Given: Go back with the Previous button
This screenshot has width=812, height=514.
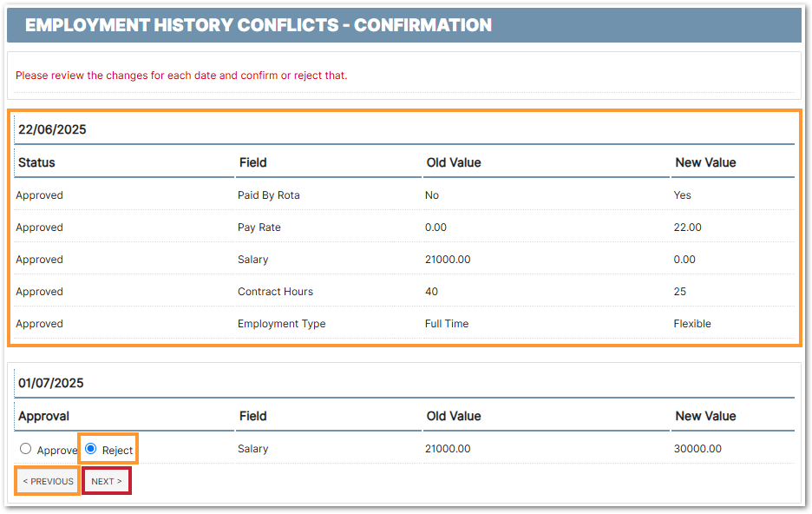Looking at the screenshot, I should [48, 481].
